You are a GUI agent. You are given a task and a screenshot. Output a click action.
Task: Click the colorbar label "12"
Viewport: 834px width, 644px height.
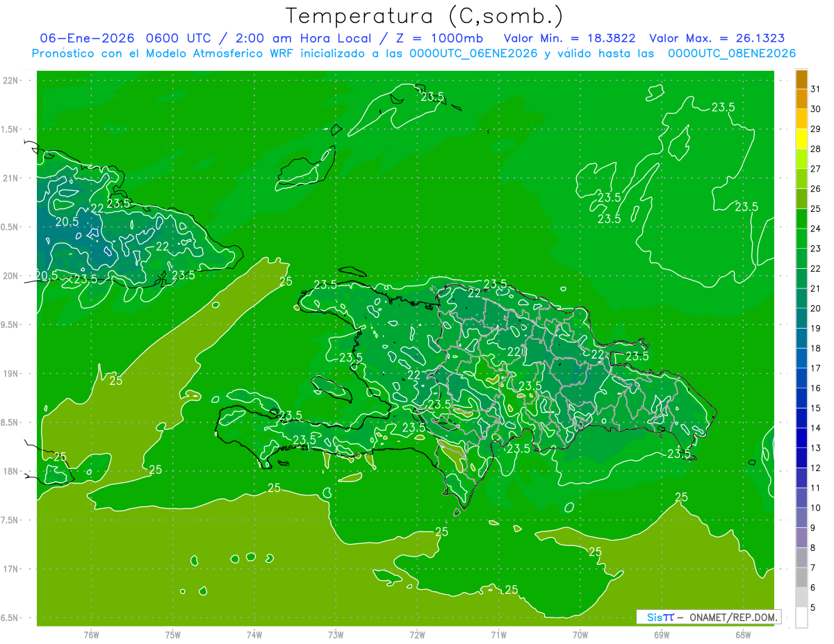[816, 468]
